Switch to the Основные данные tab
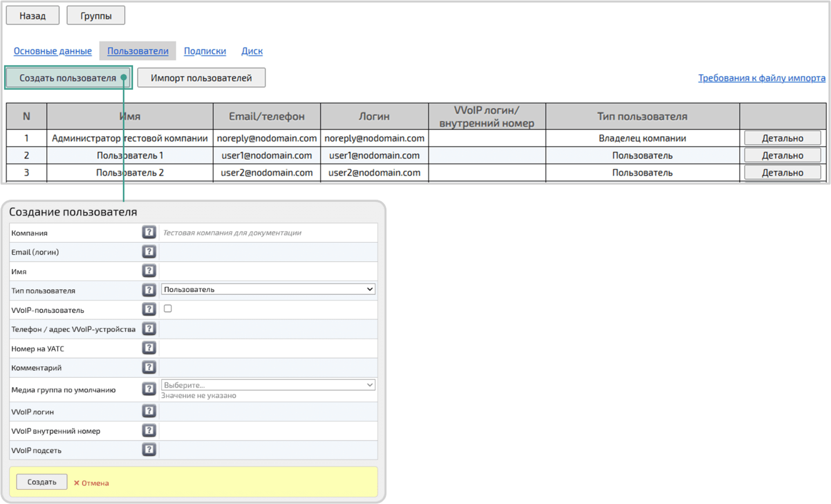The width and height of the screenshot is (831, 504). click(53, 51)
